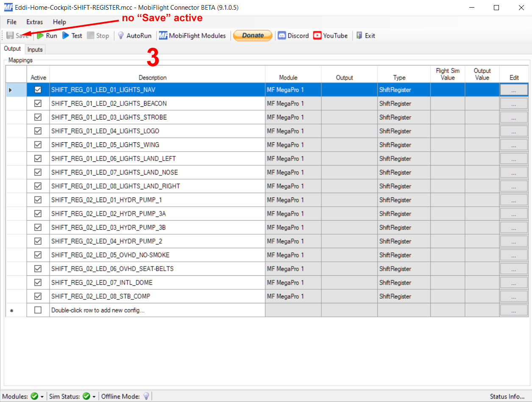Toggle Offline Mode lightbulb indicator
This screenshot has width=532, height=402.
point(146,396)
